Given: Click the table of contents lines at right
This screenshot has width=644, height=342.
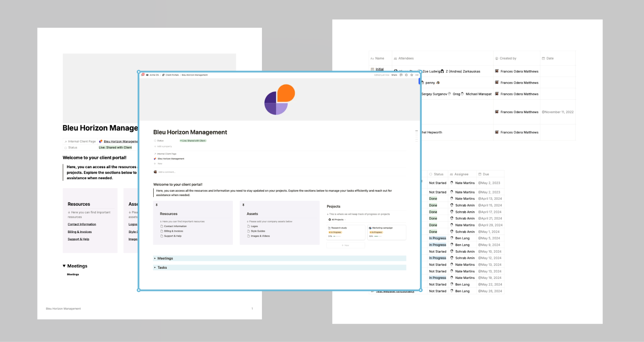Looking at the screenshot, I should click(x=417, y=136).
